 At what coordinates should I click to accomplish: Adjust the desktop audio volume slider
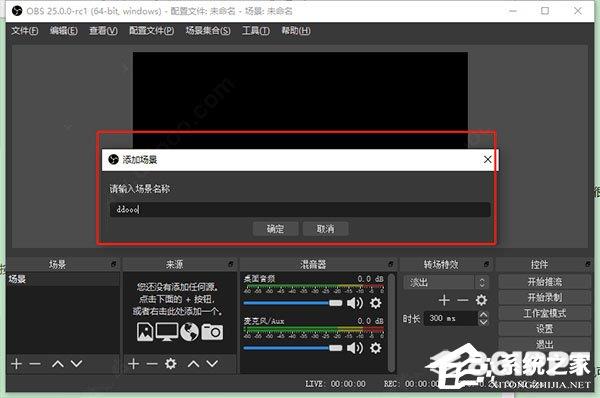[x=293, y=303]
